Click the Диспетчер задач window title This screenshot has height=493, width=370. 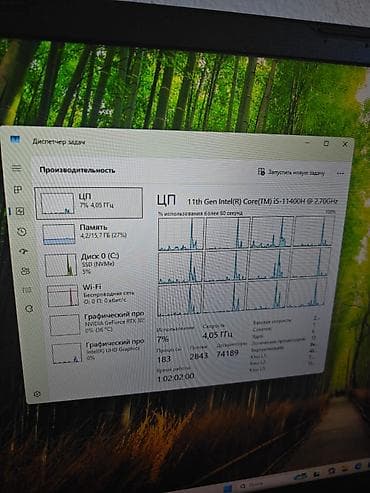59,142
